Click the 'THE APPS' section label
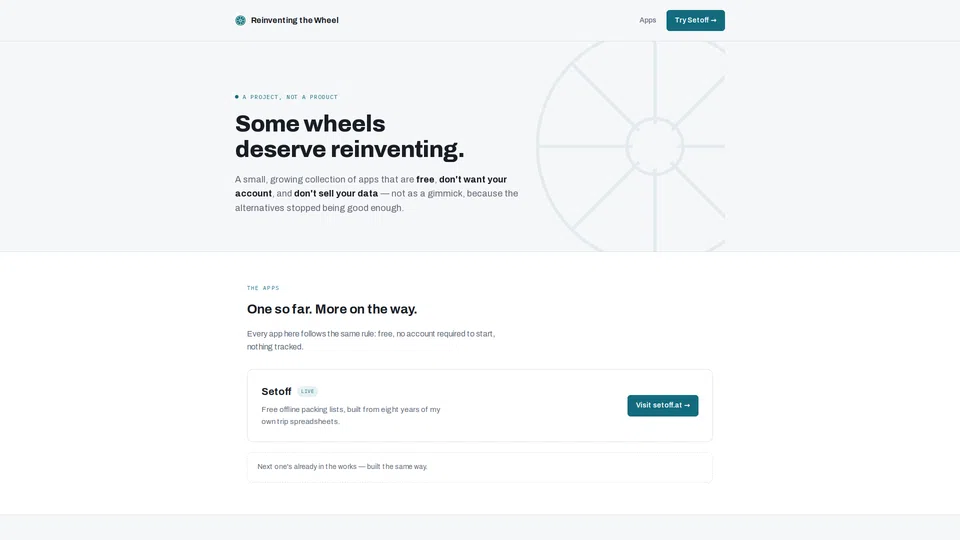This screenshot has width=960, height=540. pos(263,288)
